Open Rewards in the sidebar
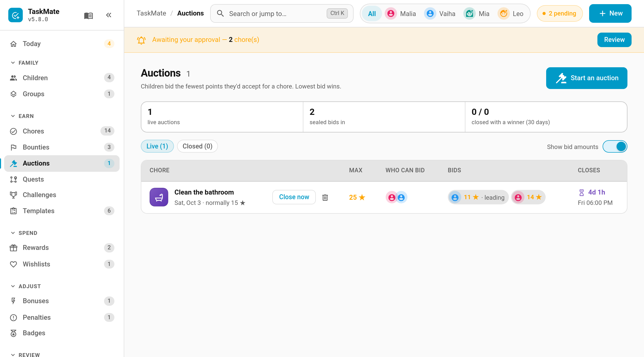 click(62, 248)
